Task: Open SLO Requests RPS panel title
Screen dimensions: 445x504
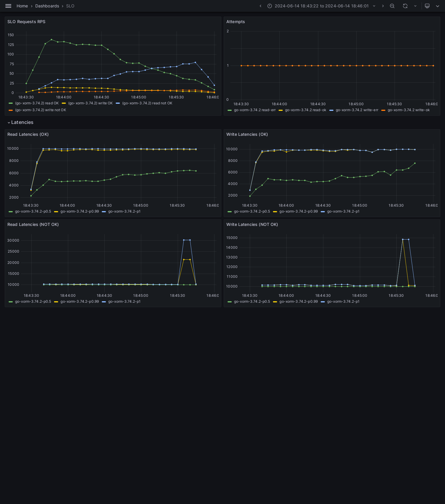Action: [x=26, y=22]
